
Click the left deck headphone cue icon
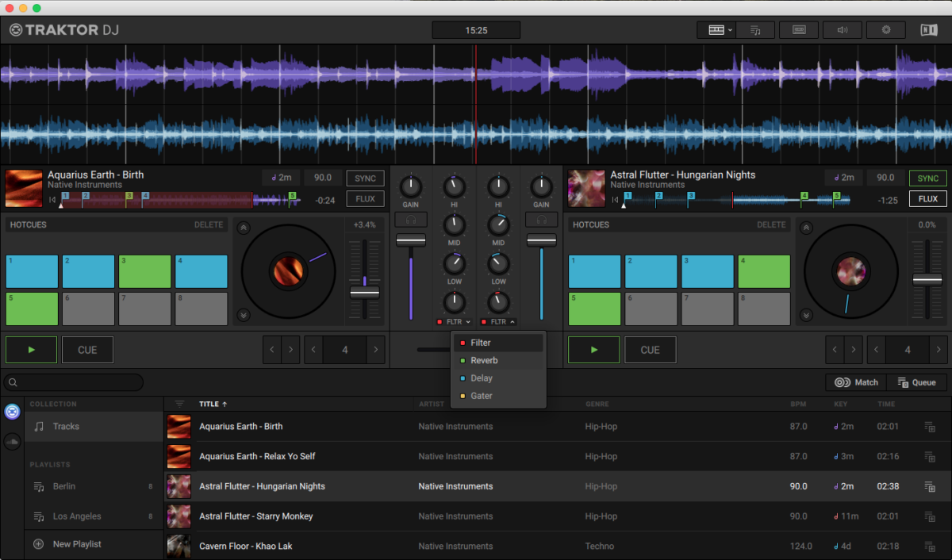point(410,220)
